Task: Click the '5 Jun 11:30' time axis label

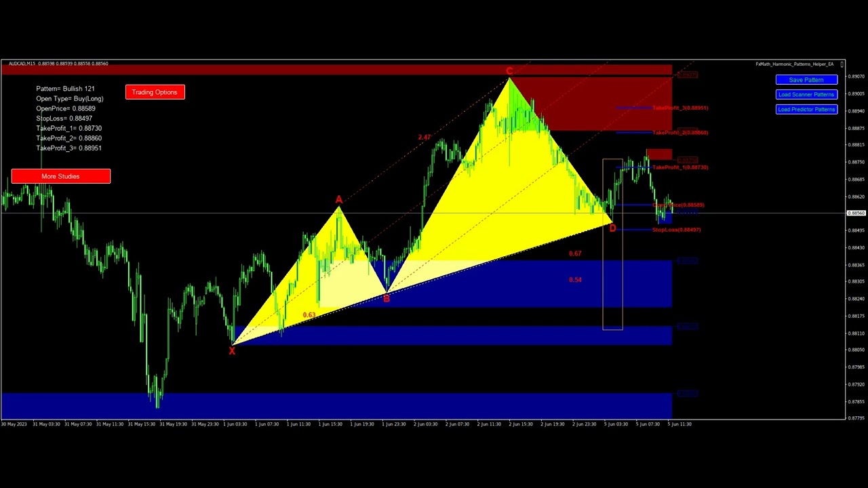Action: tap(679, 424)
